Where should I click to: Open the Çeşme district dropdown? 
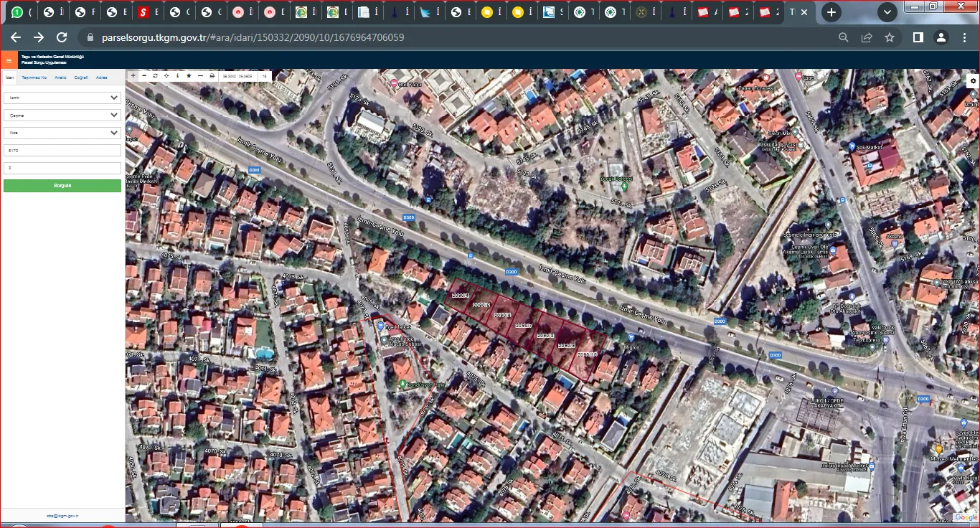tap(62, 115)
